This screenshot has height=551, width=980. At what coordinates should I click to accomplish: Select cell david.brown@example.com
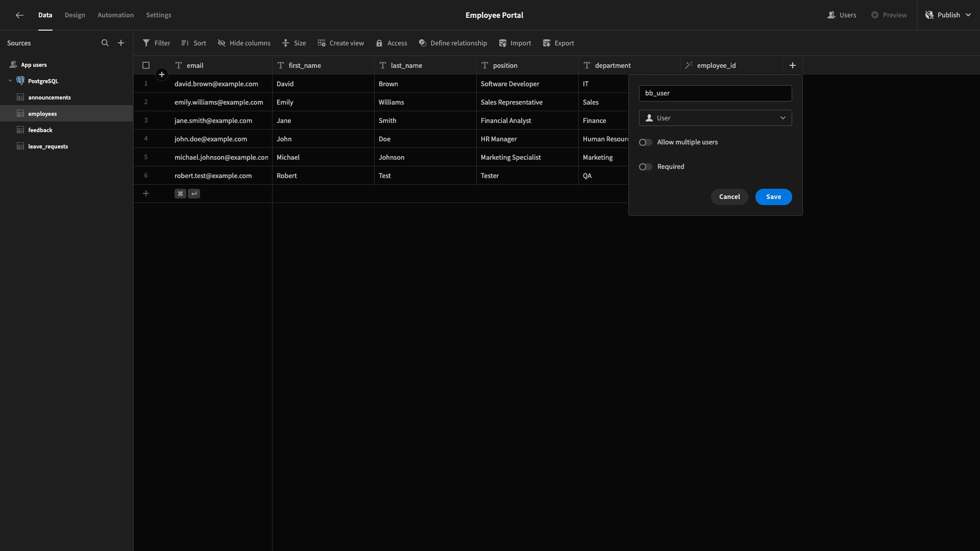pos(221,84)
